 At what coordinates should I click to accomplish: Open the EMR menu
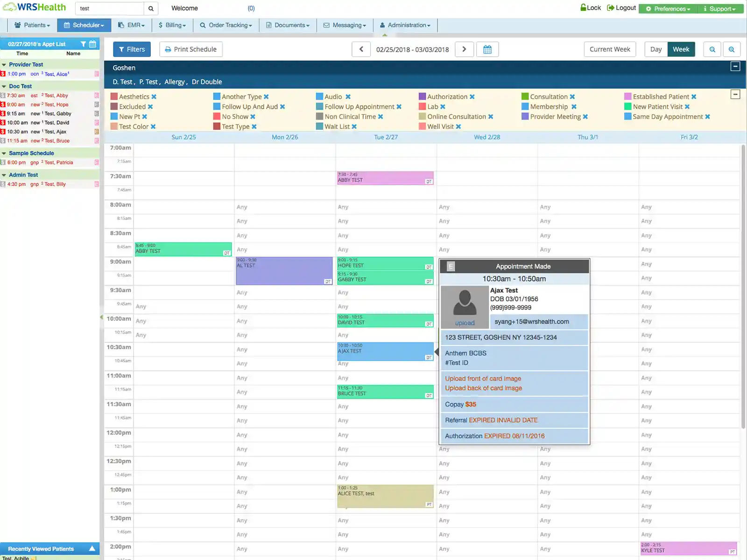point(131,25)
